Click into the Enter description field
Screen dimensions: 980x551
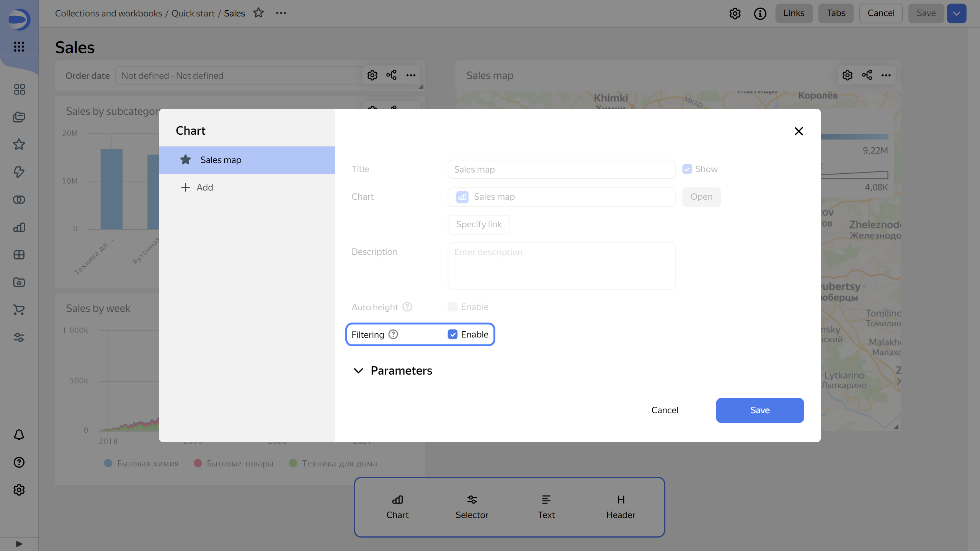(x=561, y=266)
